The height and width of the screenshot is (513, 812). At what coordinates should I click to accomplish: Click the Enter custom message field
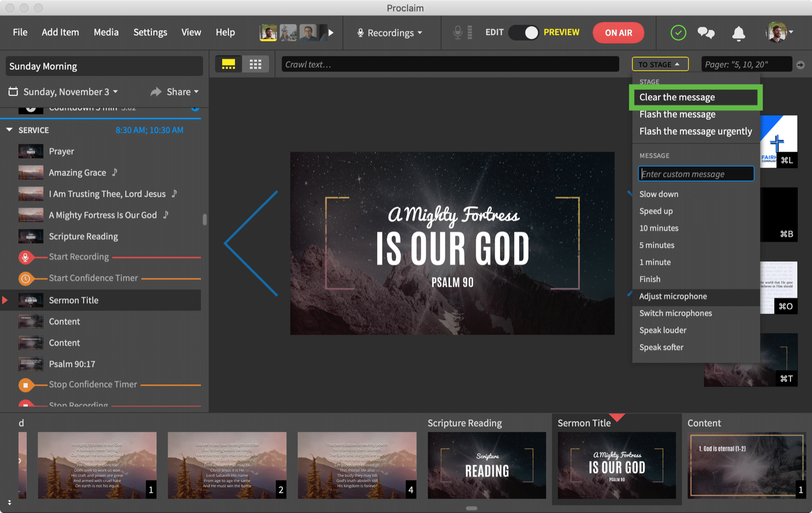[696, 174]
